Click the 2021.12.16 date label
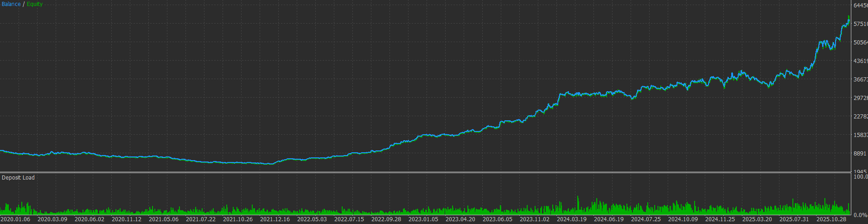 click(275, 219)
